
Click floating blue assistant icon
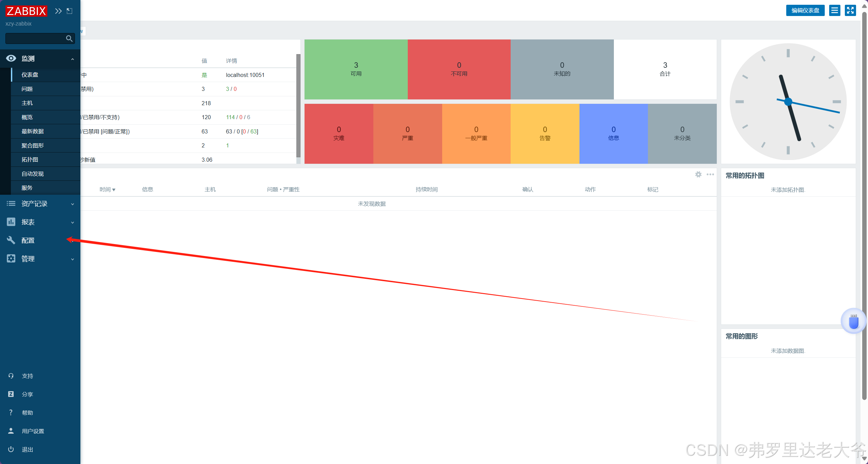coord(853,321)
